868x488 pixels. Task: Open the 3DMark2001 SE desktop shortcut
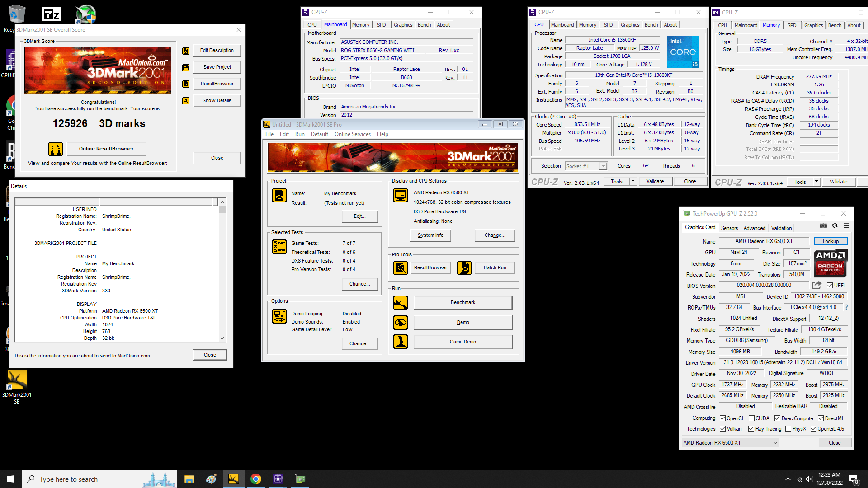pos(17,387)
